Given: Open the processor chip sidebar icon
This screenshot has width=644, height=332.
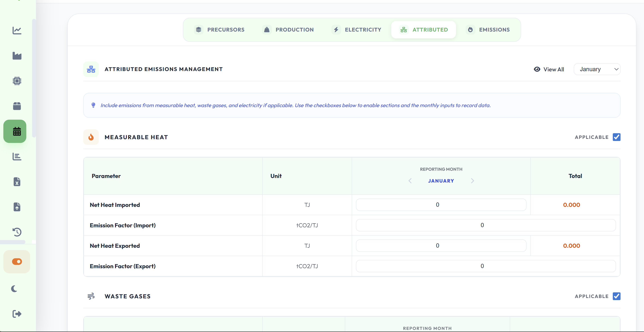Looking at the screenshot, I should coord(17,81).
